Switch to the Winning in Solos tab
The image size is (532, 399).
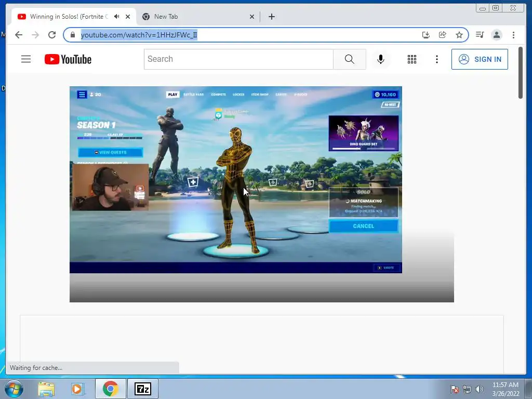point(69,17)
